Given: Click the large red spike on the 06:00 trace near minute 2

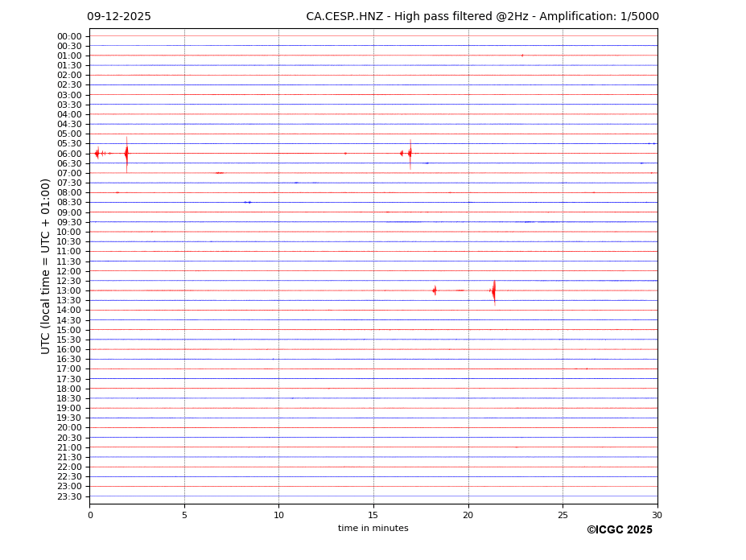Looking at the screenshot, I should pyautogui.click(x=126, y=153).
